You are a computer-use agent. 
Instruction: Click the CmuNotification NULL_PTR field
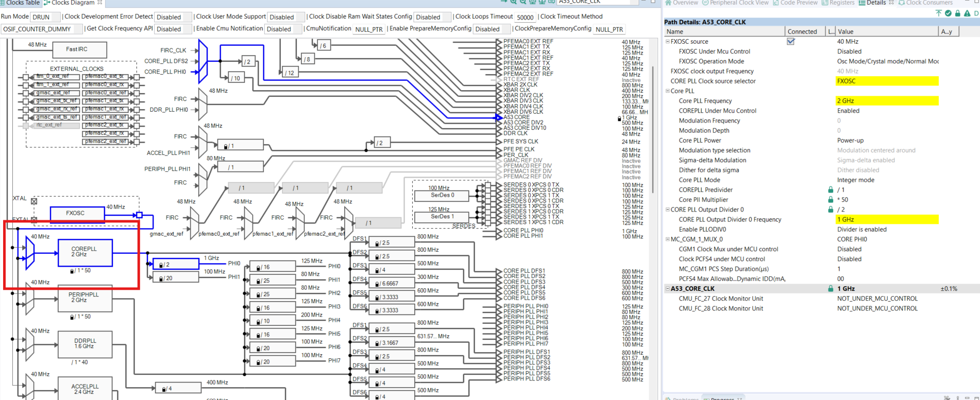coord(369,29)
